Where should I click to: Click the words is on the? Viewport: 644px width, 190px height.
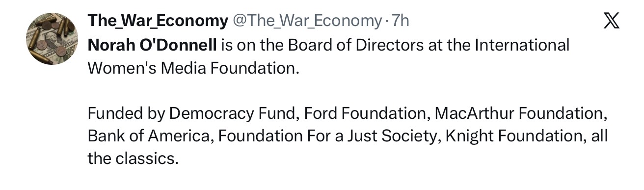(x=252, y=45)
